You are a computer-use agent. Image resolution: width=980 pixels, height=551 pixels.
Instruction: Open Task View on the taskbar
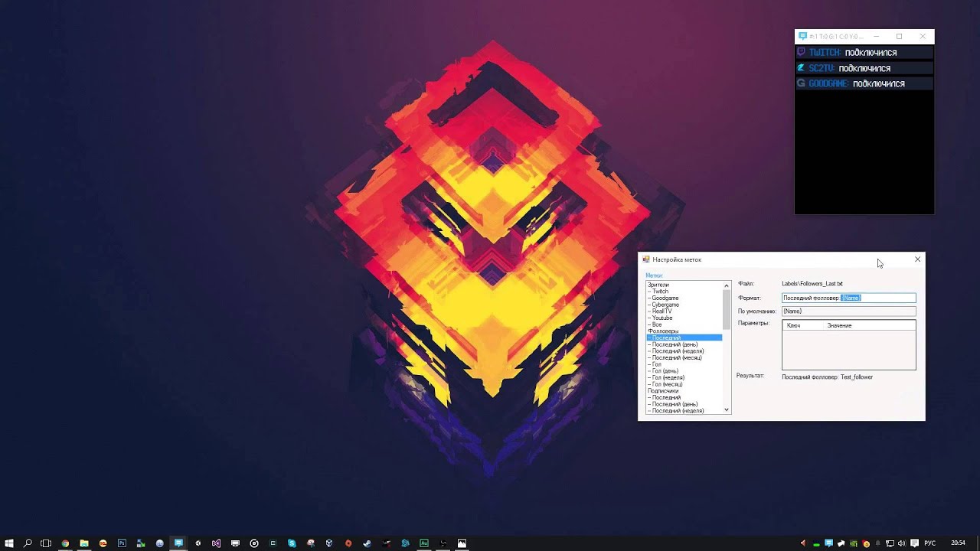pos(46,543)
